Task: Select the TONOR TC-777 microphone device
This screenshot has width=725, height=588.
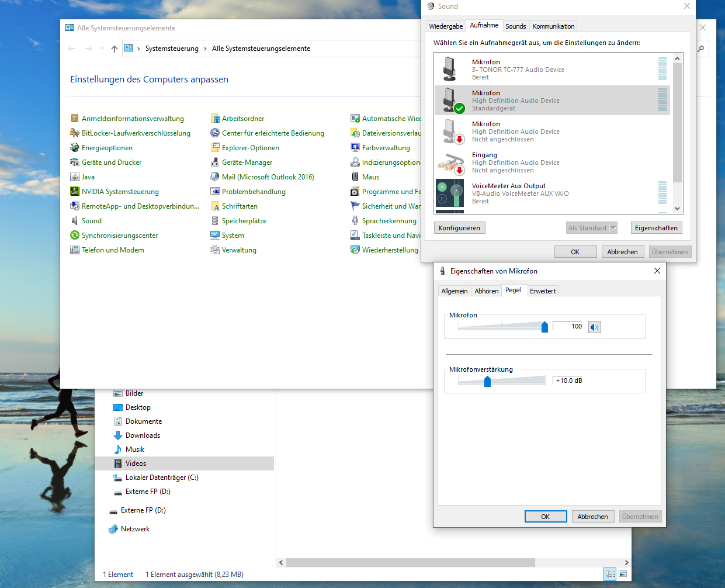Action: tap(552, 70)
